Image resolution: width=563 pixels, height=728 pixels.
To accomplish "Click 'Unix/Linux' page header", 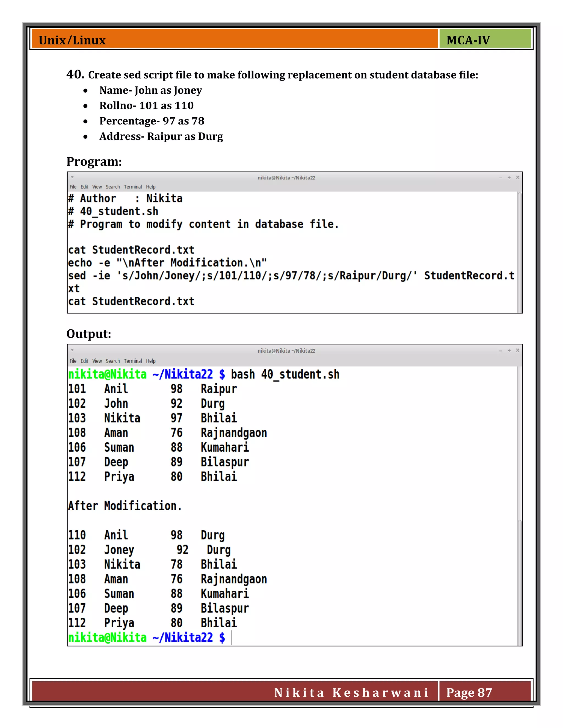I will tap(72, 40).
